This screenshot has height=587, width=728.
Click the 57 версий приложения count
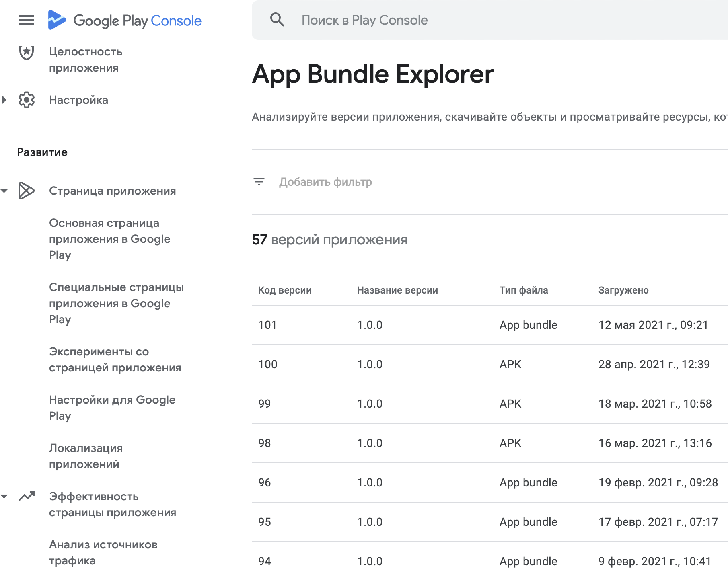[329, 240]
